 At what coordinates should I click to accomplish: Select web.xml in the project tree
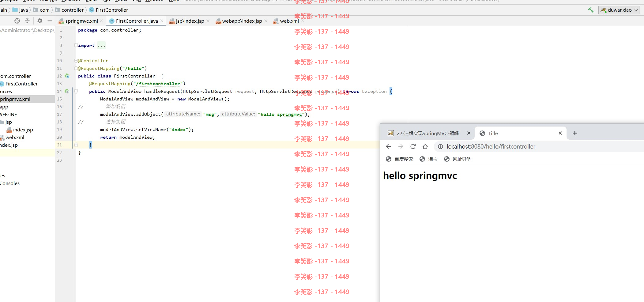(15, 137)
